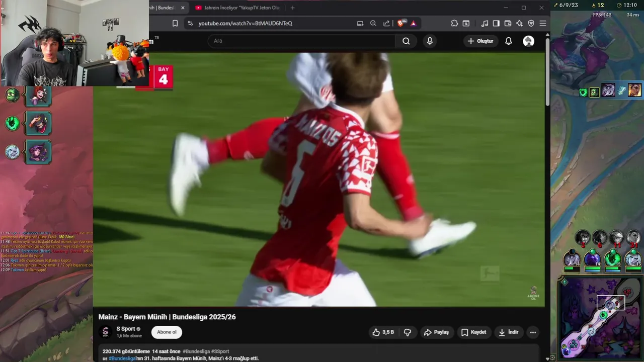Image resolution: width=644 pixels, height=362 pixels.
Task: Click the Oluştur create button
Action: tap(480, 41)
